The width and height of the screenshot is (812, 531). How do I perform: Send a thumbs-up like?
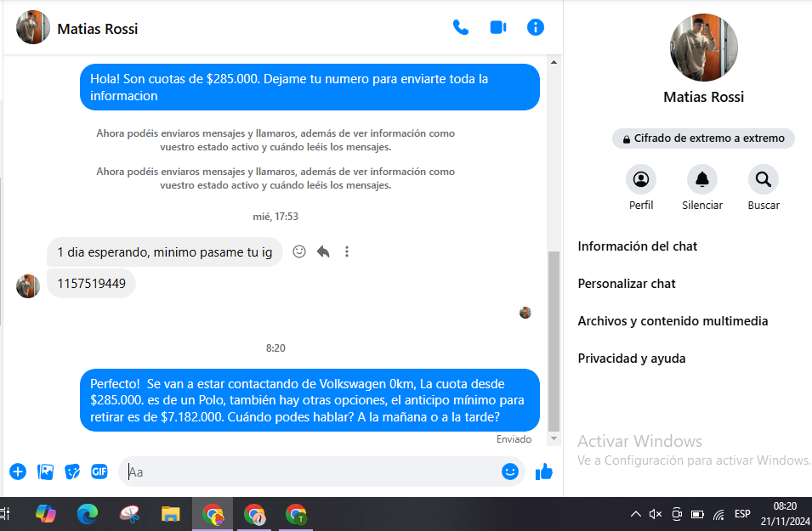(544, 472)
